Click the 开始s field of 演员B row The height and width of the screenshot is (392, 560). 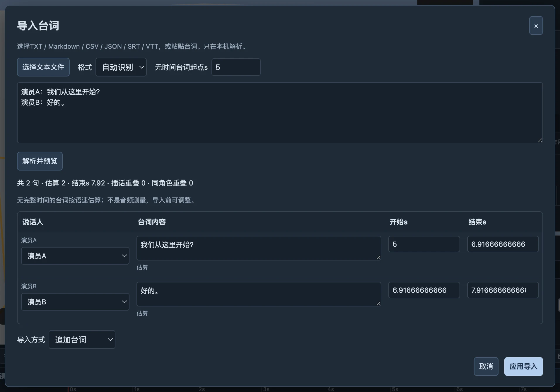424,290
